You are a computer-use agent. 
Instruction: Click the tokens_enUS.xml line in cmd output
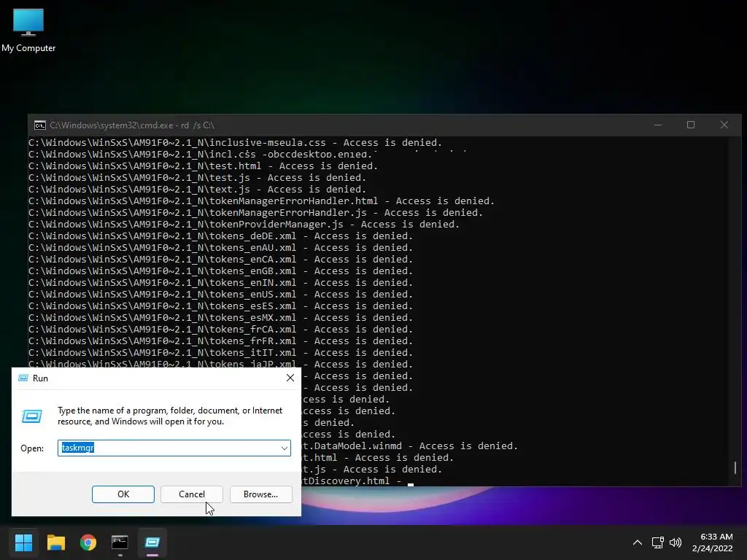pos(220,295)
